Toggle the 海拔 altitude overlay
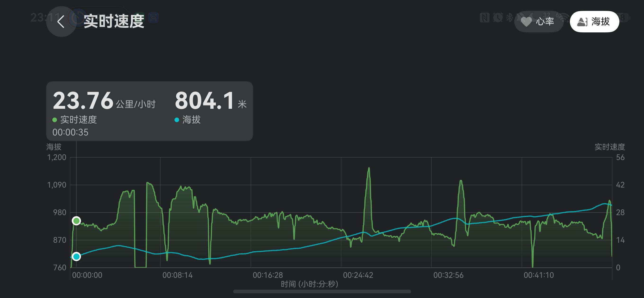The width and height of the screenshot is (644, 298). pyautogui.click(x=594, y=22)
